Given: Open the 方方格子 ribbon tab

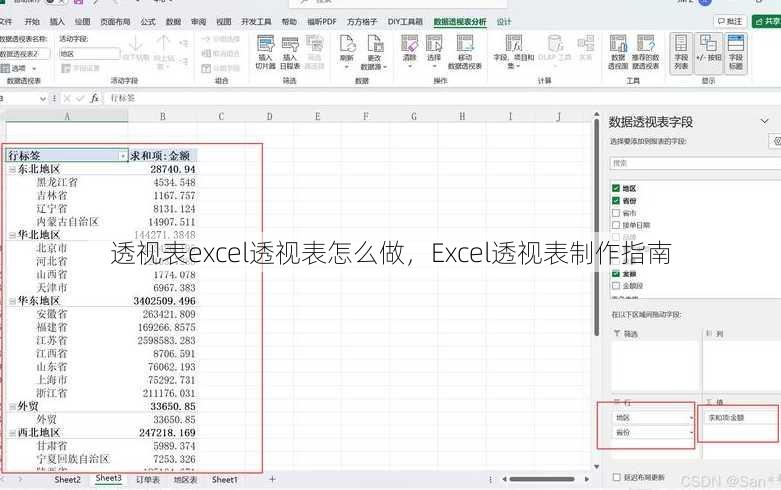Looking at the screenshot, I should [362, 21].
